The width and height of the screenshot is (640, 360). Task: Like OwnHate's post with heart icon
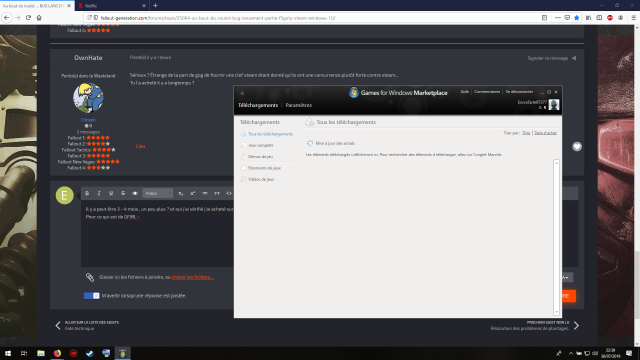577,147
